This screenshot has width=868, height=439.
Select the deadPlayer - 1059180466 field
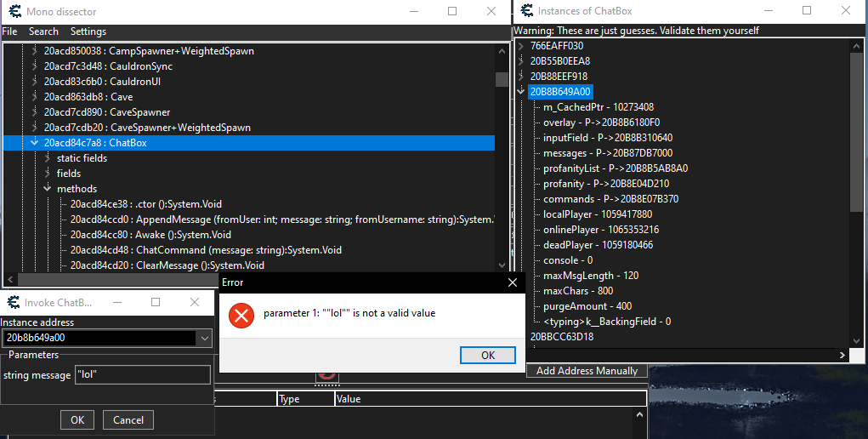pyautogui.click(x=599, y=245)
